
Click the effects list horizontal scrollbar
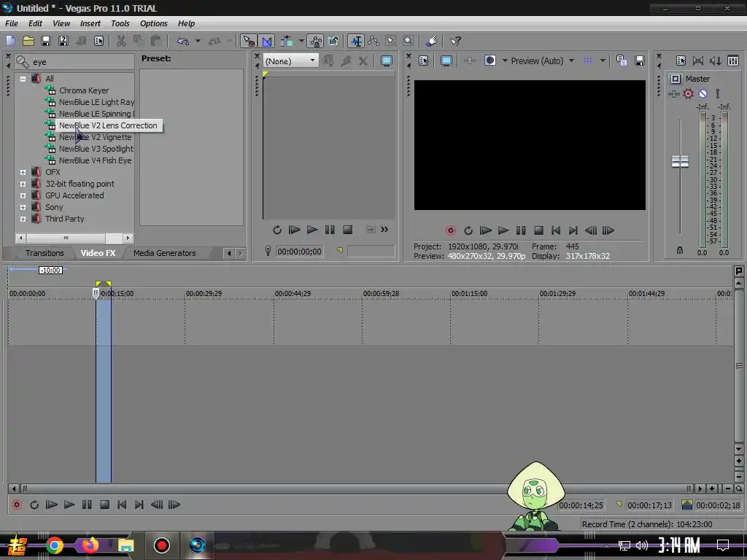[x=74, y=238]
